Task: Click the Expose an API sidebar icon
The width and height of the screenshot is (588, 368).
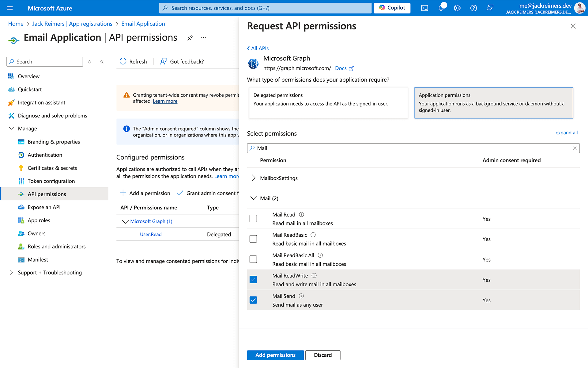Action: click(x=20, y=207)
